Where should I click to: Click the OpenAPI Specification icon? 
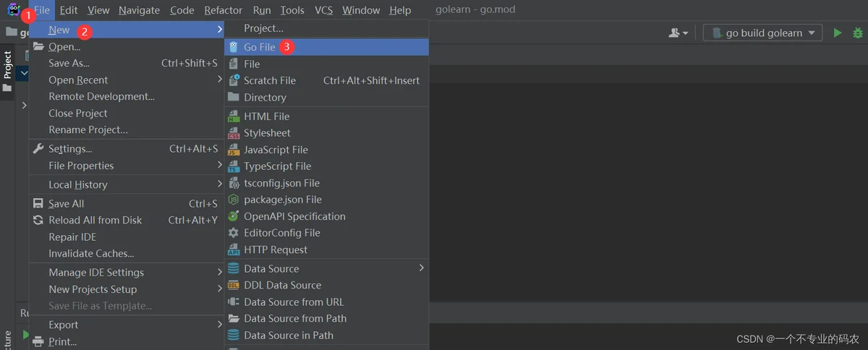pos(233,216)
